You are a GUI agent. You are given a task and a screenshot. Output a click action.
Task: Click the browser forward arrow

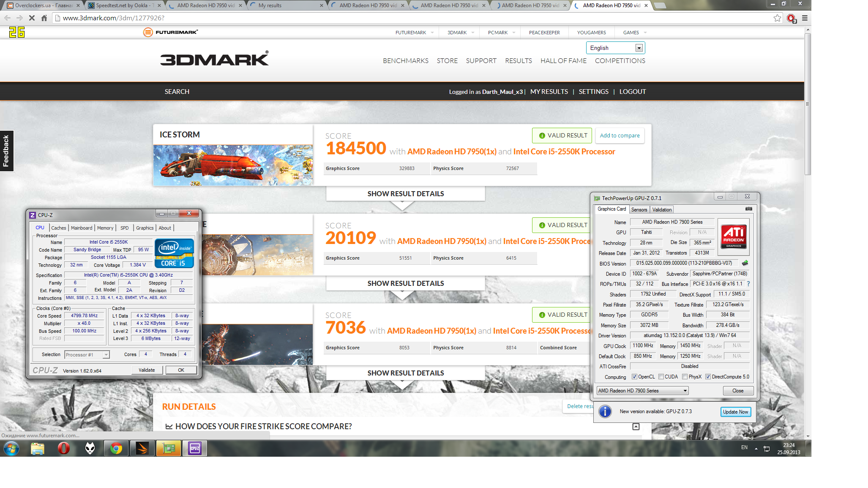[19, 18]
